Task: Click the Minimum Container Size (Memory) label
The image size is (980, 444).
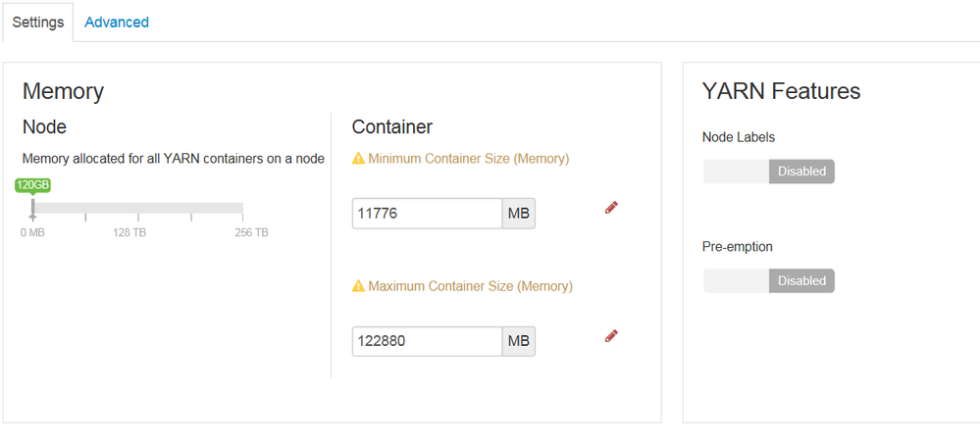Action: [468, 158]
